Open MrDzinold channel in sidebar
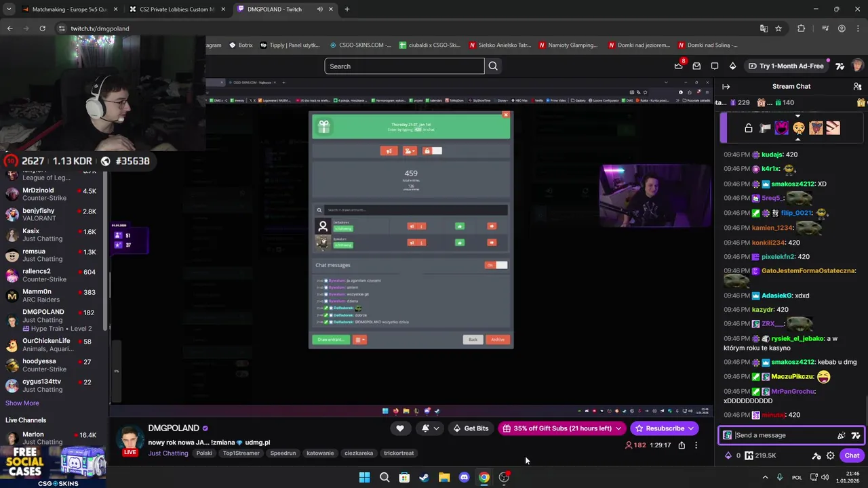 click(x=54, y=195)
